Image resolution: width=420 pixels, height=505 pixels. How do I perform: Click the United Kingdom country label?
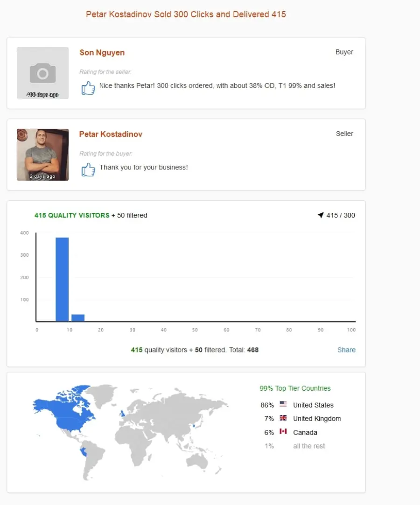317,419
